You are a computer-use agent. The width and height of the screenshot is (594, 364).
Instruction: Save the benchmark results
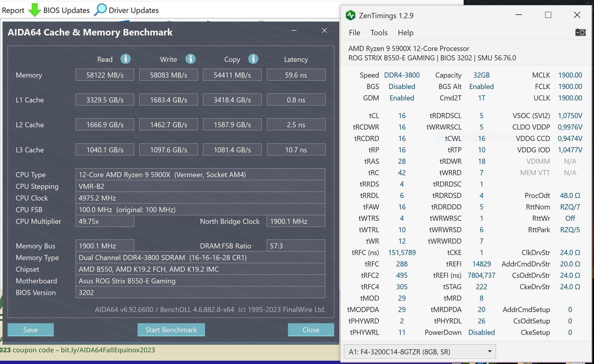(30, 330)
